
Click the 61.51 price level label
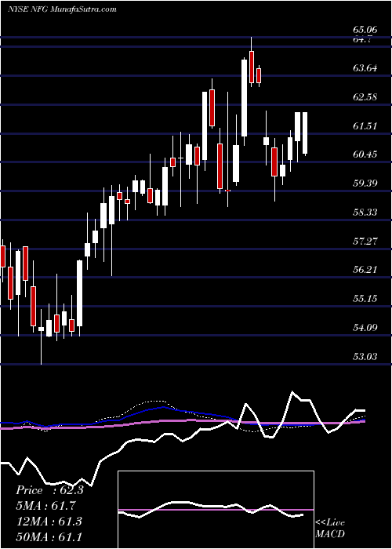pyautogui.click(x=365, y=125)
